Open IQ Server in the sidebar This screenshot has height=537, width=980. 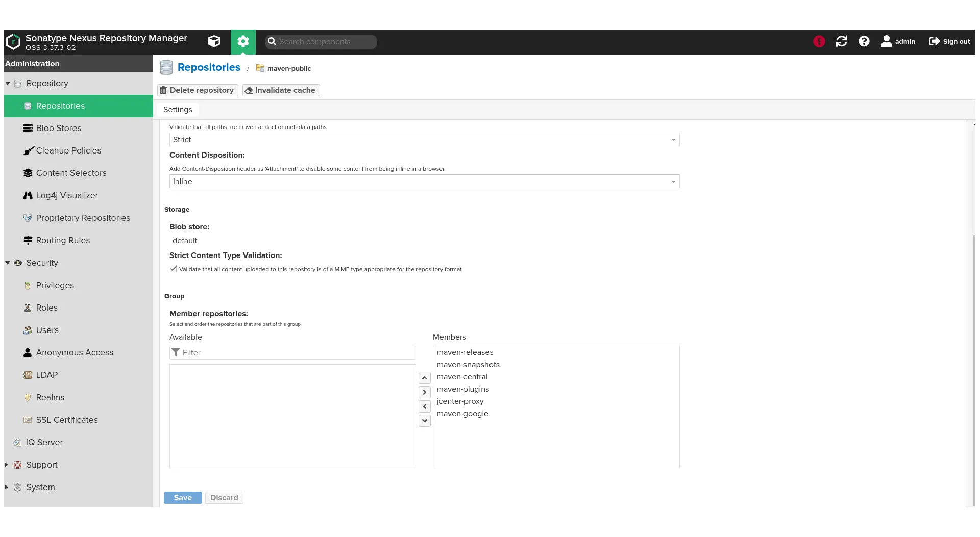[x=79, y=443]
